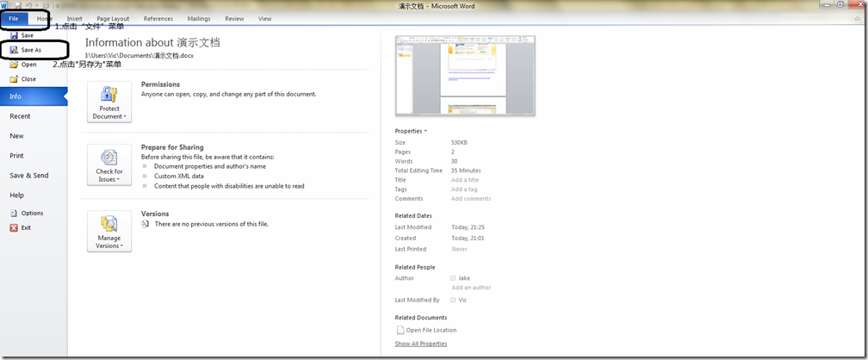Viewport: 868px width, 360px height.
Task: Click the Words count value 30
Action: [x=454, y=161]
